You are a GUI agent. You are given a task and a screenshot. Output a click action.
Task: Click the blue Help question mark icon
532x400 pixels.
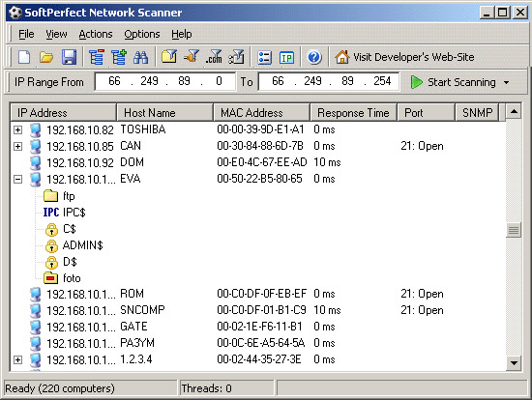(313, 57)
